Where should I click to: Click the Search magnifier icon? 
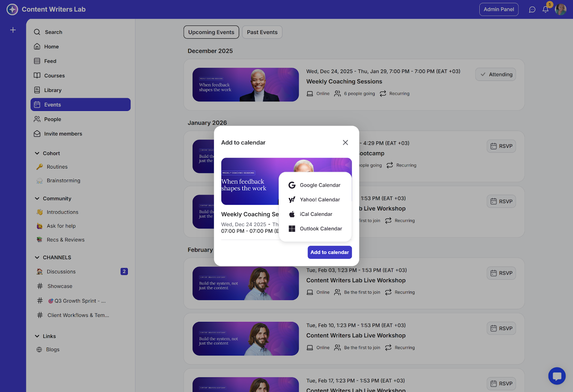coord(37,32)
